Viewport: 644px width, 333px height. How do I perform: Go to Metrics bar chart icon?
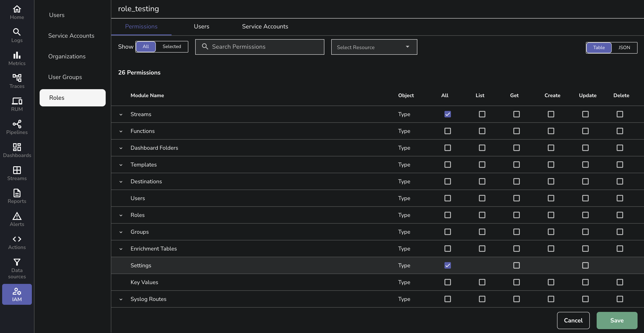pos(17,55)
